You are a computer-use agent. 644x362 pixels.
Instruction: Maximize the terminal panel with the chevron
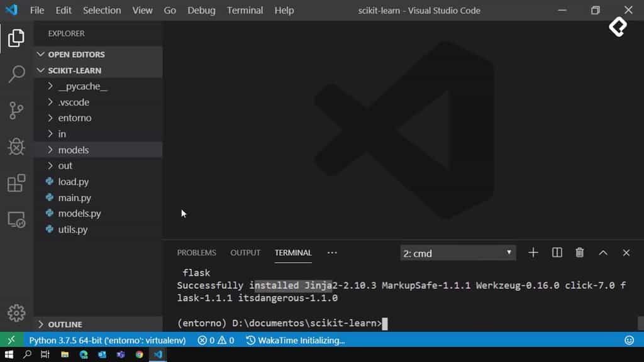(x=602, y=253)
